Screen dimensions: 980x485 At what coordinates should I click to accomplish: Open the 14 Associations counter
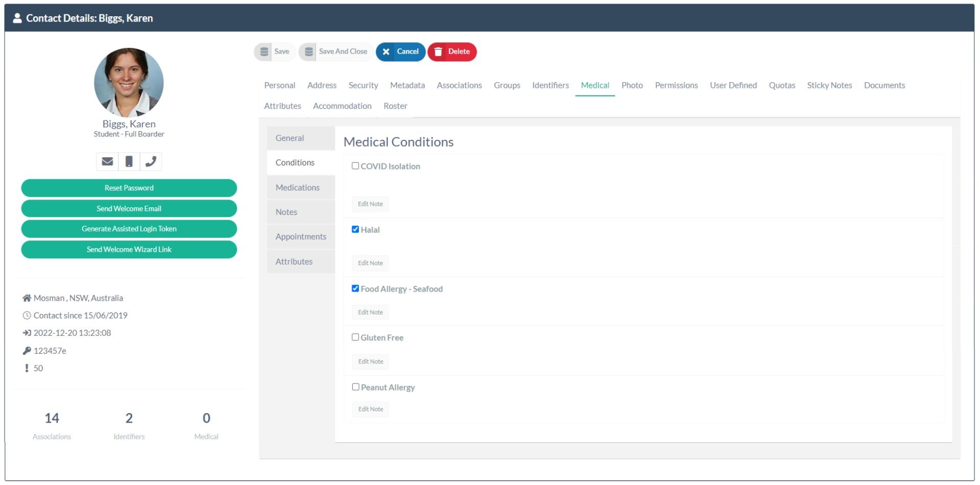(52, 426)
